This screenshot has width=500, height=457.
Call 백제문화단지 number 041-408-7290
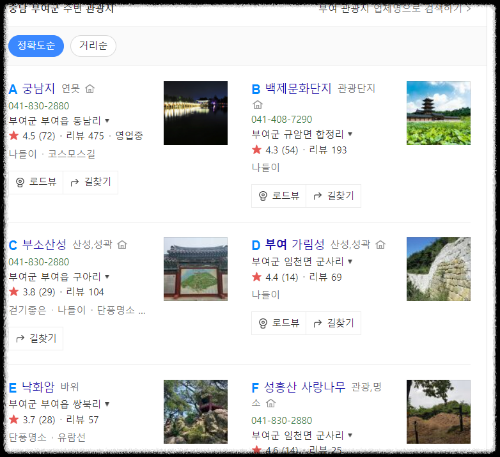coord(282,119)
